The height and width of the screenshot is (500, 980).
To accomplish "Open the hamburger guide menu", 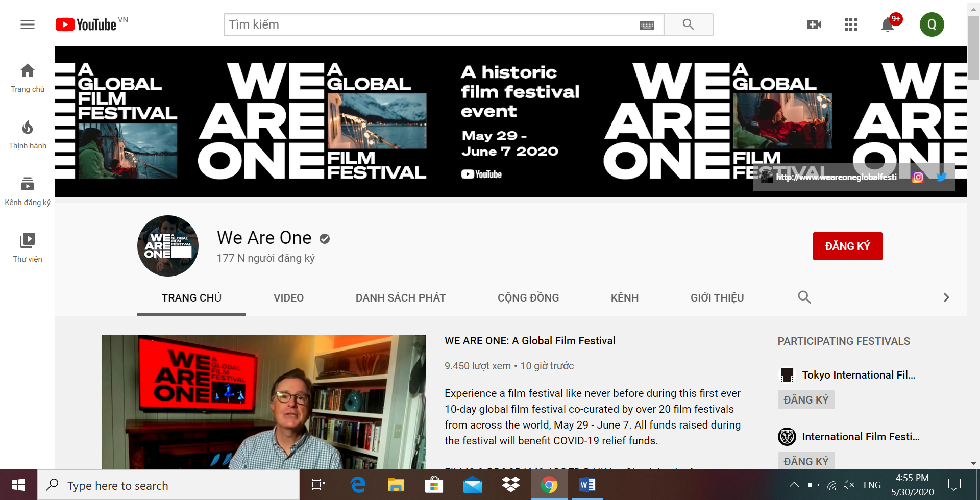I will click(28, 24).
